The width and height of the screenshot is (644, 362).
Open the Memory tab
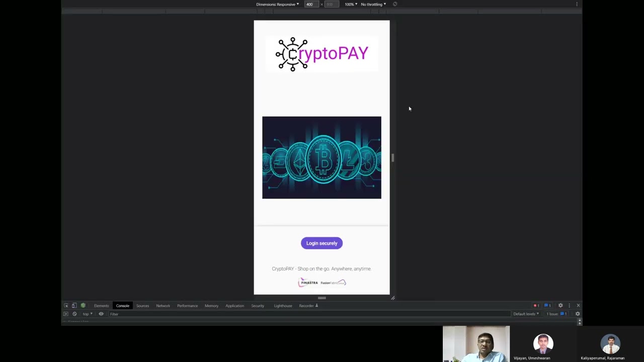pos(211,306)
